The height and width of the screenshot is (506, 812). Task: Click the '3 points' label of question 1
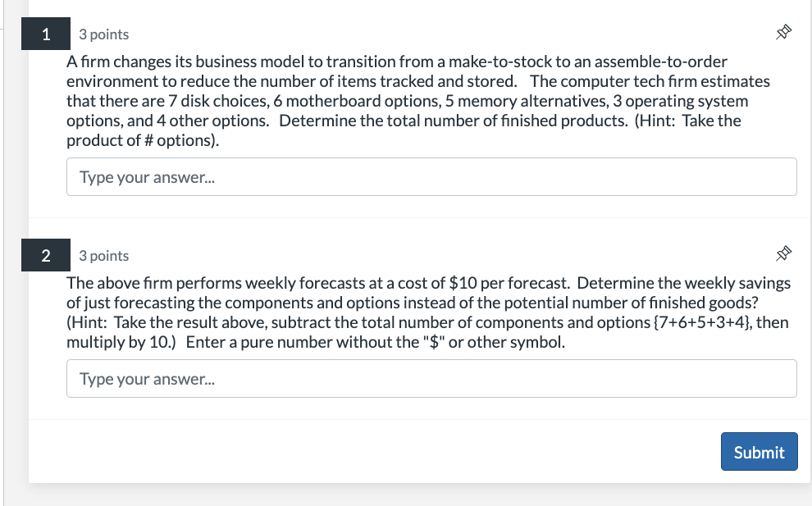(x=103, y=34)
